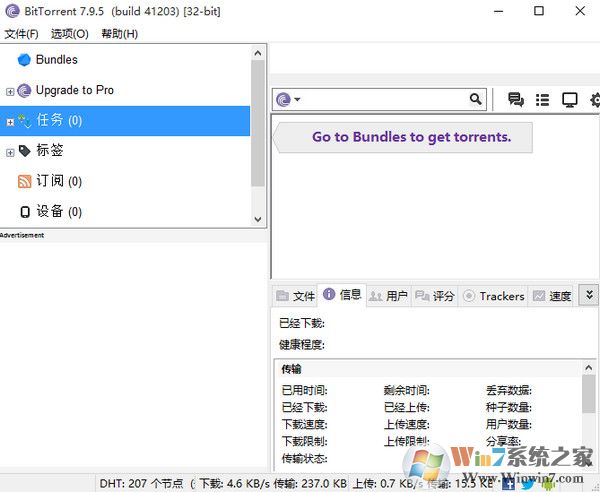Click the sidebar scrollbar thumb
The image size is (600, 492).
pos(258,123)
